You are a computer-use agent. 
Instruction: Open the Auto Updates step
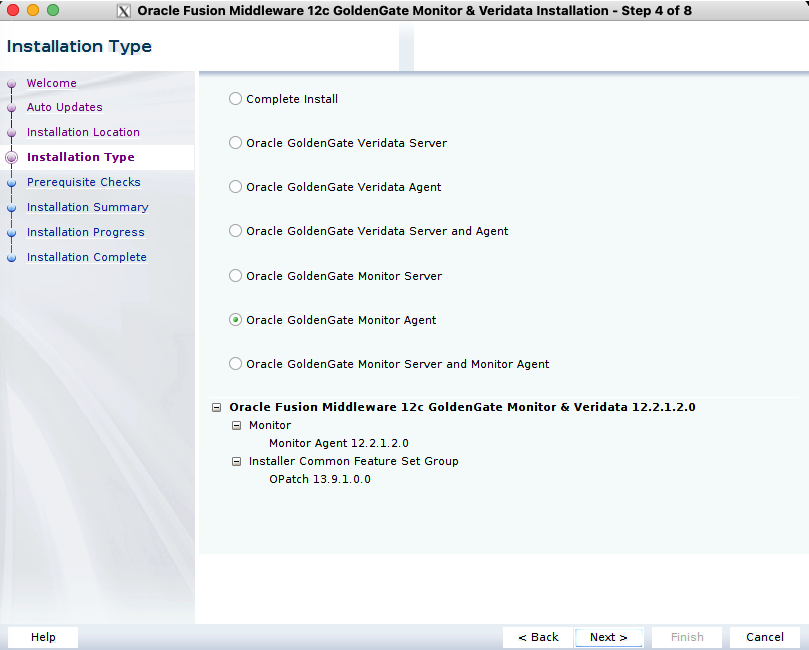[x=64, y=107]
